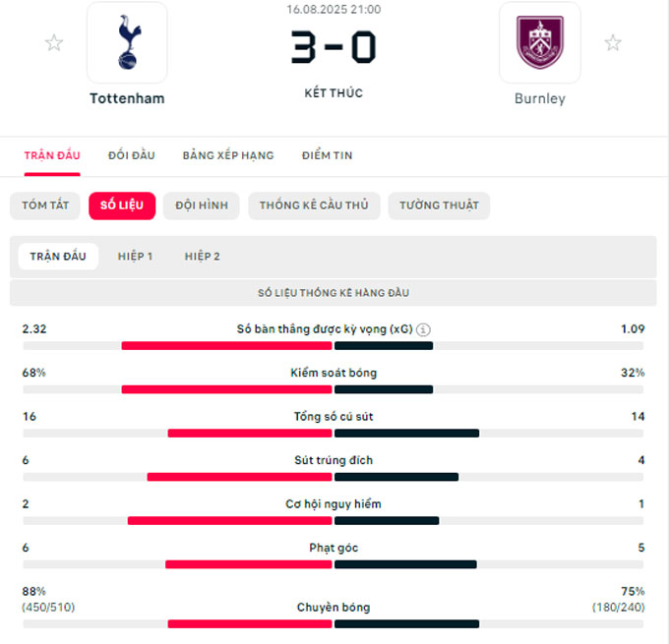This screenshot has width=669, height=644.
Task: Select the SỐ LIỆU pill button
Action: click(x=122, y=205)
